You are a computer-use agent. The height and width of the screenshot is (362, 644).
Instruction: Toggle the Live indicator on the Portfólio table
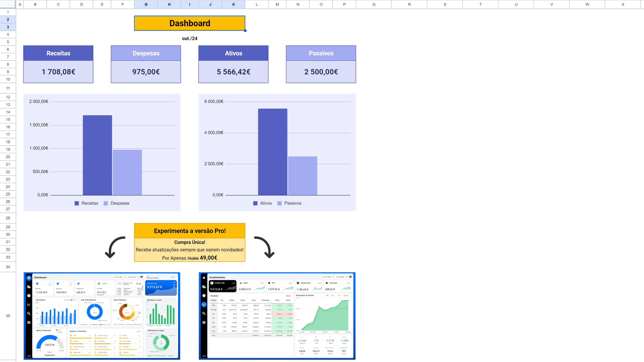click(289, 296)
